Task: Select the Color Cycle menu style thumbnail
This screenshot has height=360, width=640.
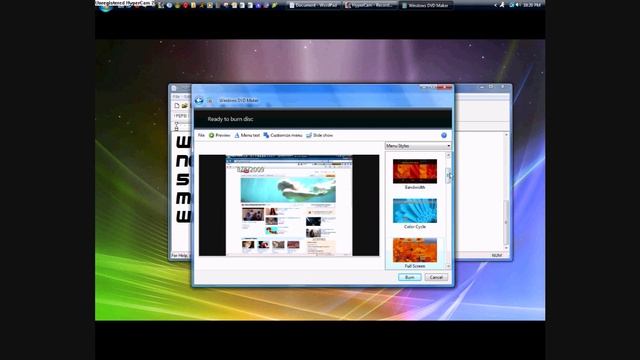Action: click(x=415, y=211)
